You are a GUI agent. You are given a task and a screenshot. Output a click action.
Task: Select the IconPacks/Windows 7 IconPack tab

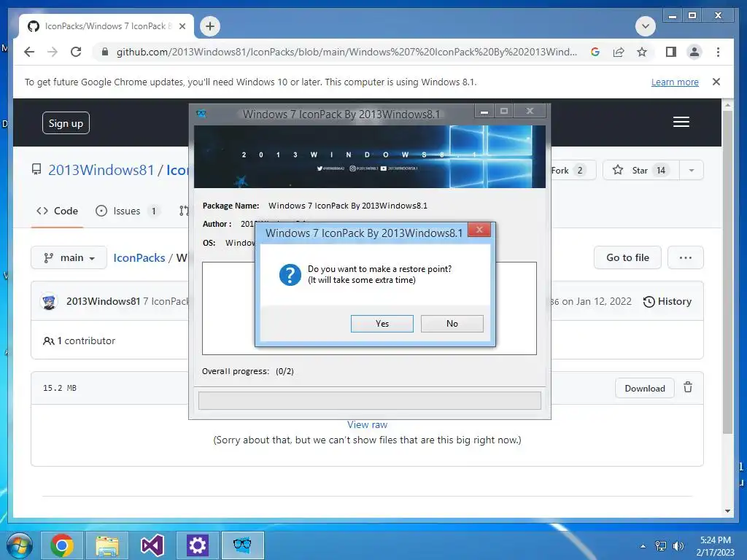(x=106, y=26)
